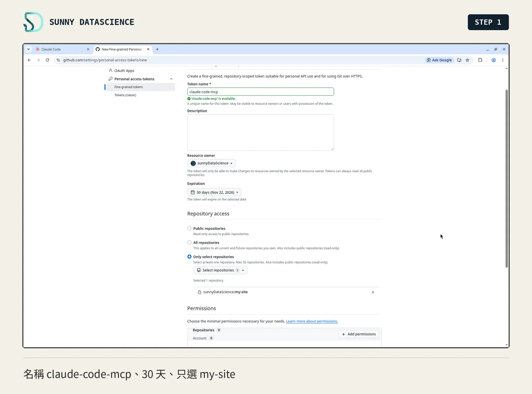Screen dimensions: 532x394
Task: Reload the page with the refresh icon
Action: (x=47, y=60)
